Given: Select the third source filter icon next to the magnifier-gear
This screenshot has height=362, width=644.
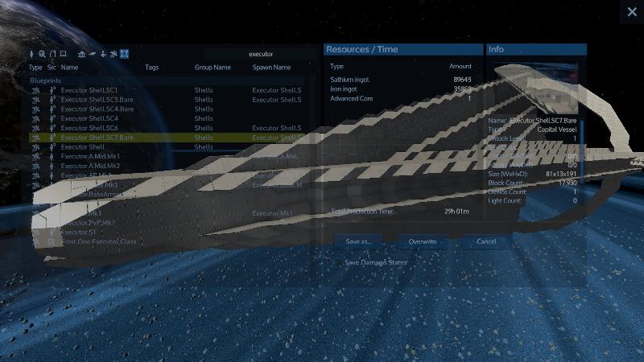Looking at the screenshot, I should click(52, 54).
